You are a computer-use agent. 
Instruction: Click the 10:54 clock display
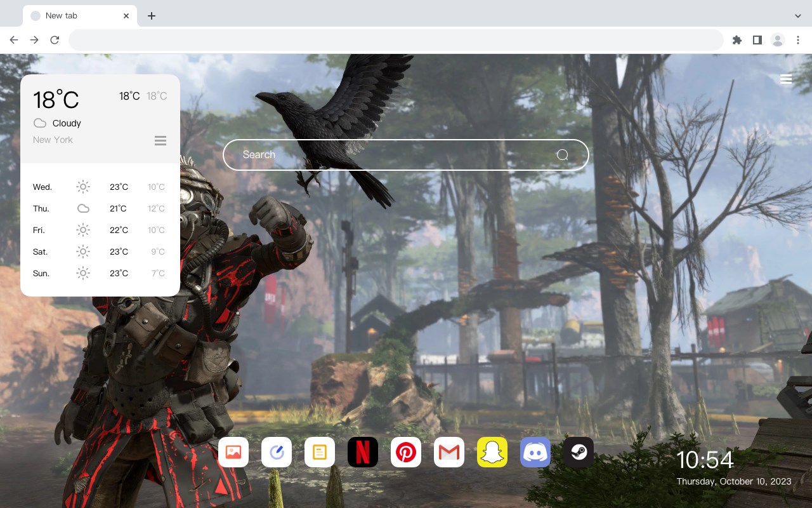(705, 460)
